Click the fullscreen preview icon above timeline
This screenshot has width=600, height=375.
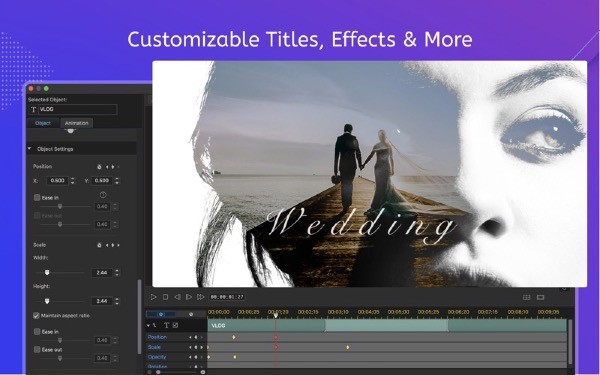tap(540, 297)
